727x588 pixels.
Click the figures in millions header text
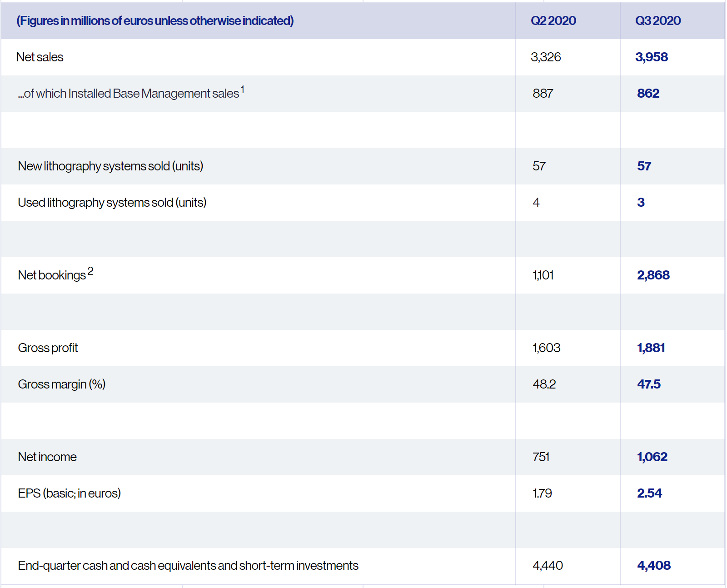point(155,21)
